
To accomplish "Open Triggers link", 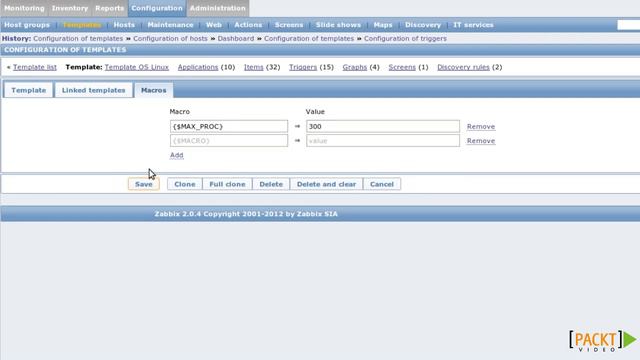I will click(303, 67).
